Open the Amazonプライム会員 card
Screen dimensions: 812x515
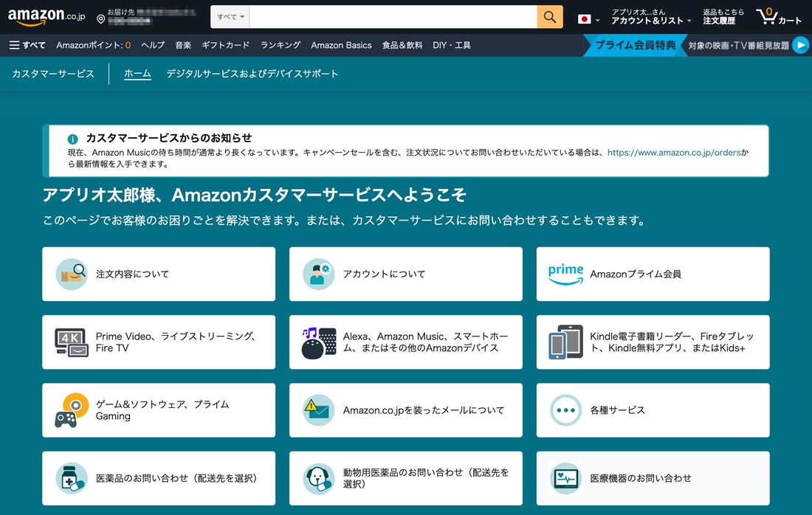[x=653, y=274]
